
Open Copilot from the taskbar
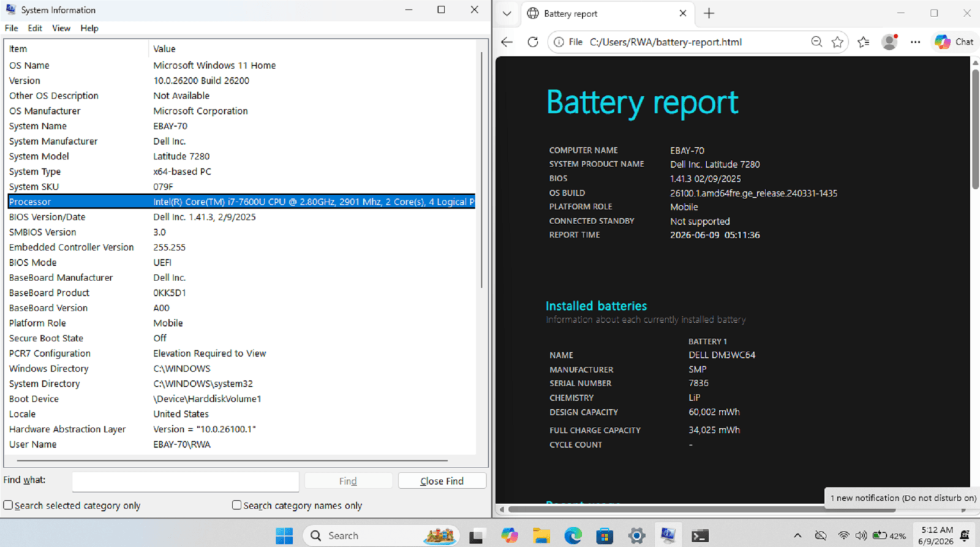point(509,535)
